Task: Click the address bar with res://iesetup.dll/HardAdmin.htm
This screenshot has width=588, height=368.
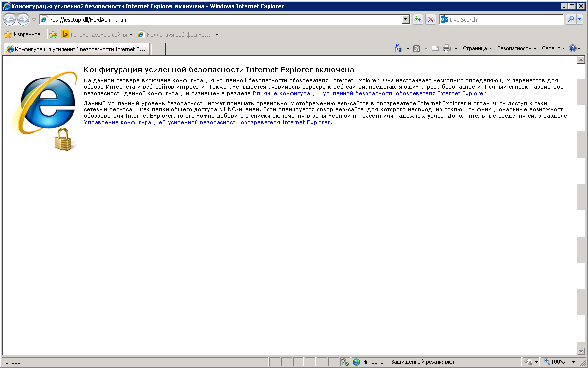Action: (220, 20)
